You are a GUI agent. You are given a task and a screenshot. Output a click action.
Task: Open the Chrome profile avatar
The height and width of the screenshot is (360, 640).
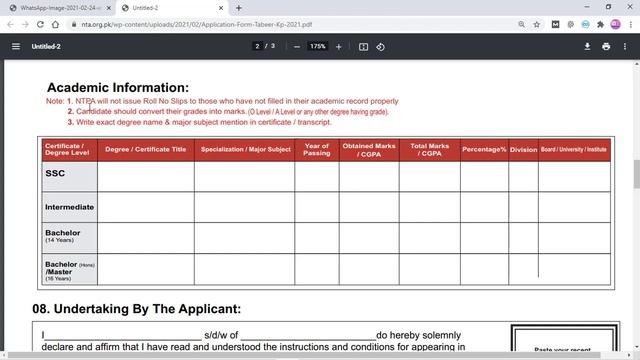[616, 24]
